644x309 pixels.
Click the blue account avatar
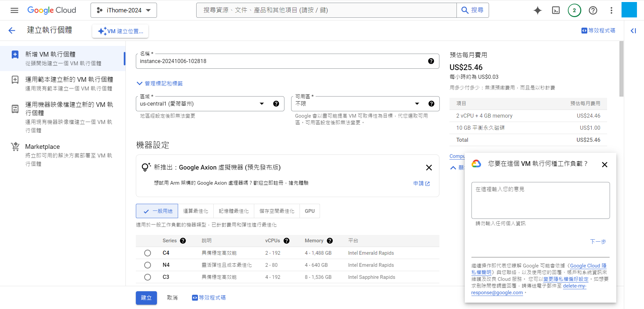[x=629, y=10]
